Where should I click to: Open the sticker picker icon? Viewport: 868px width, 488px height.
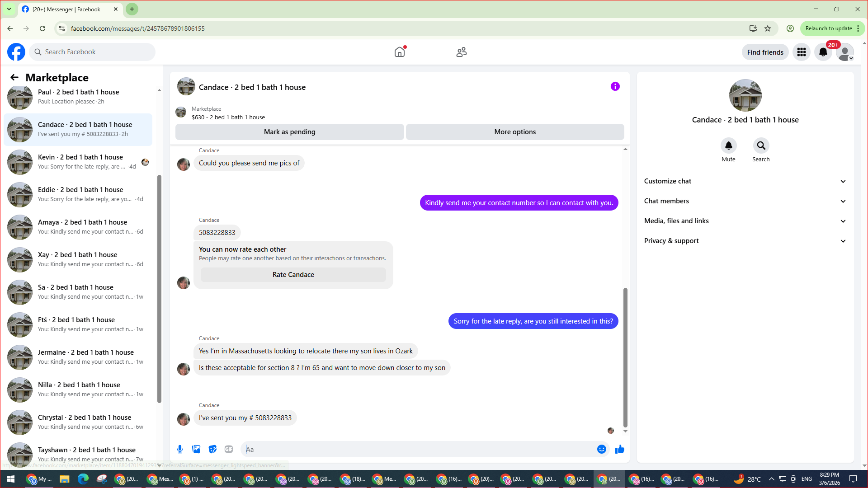[x=212, y=449]
